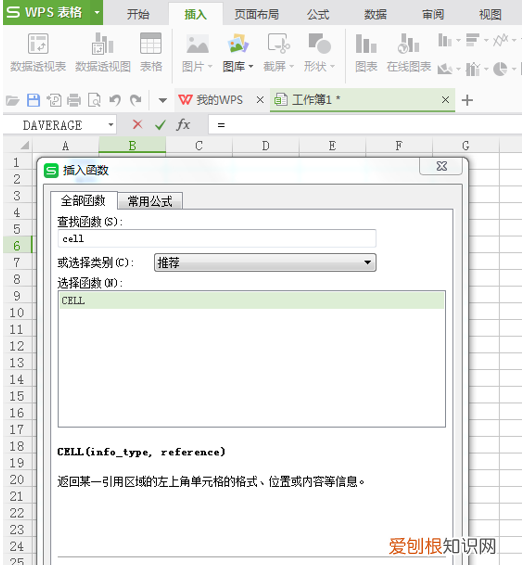The width and height of the screenshot is (522, 565).
Task: Select CELL in the function list
Action: (252, 300)
